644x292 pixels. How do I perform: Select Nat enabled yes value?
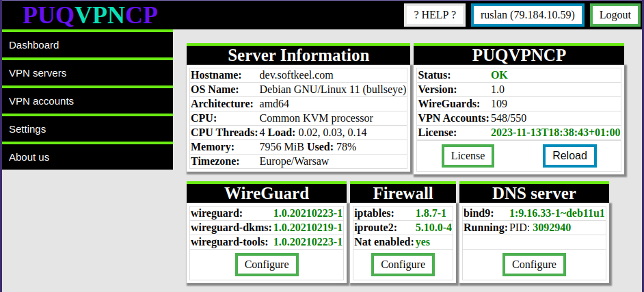click(422, 242)
